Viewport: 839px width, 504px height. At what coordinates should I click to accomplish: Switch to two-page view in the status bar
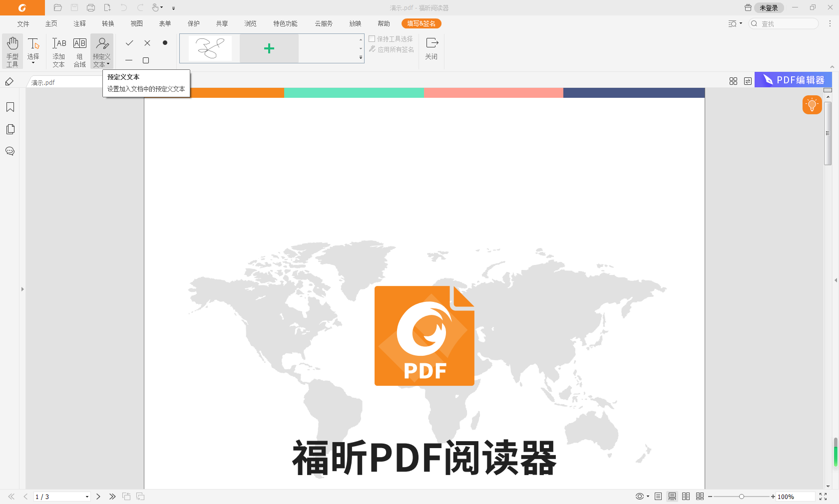click(x=686, y=497)
